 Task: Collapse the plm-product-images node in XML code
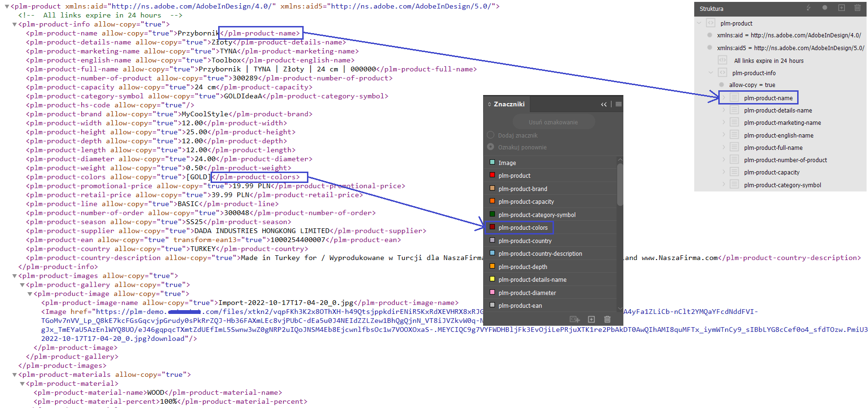pyautogui.click(x=14, y=276)
